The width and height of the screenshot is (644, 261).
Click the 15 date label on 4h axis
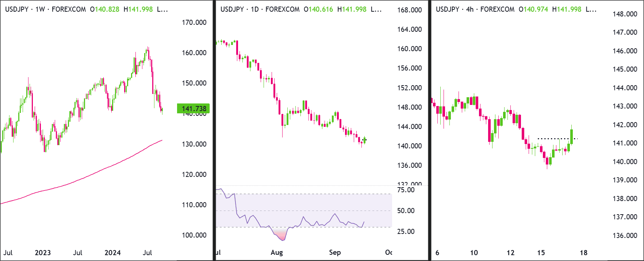point(541,253)
